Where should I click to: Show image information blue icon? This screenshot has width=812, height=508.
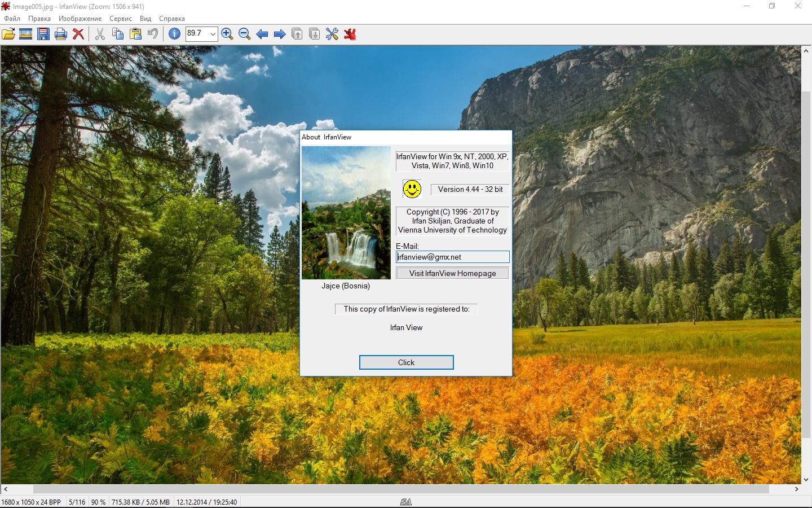175,34
